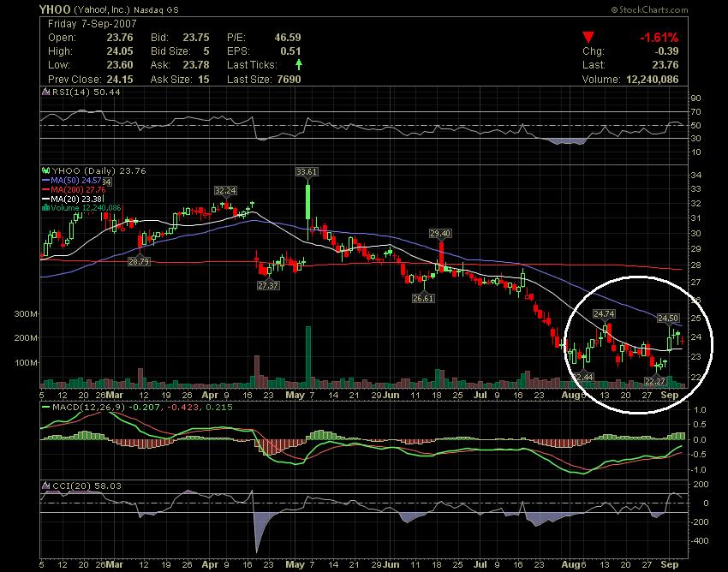
Task: Click the Friday 7-Sep-2007 date label
Action: coord(92,24)
